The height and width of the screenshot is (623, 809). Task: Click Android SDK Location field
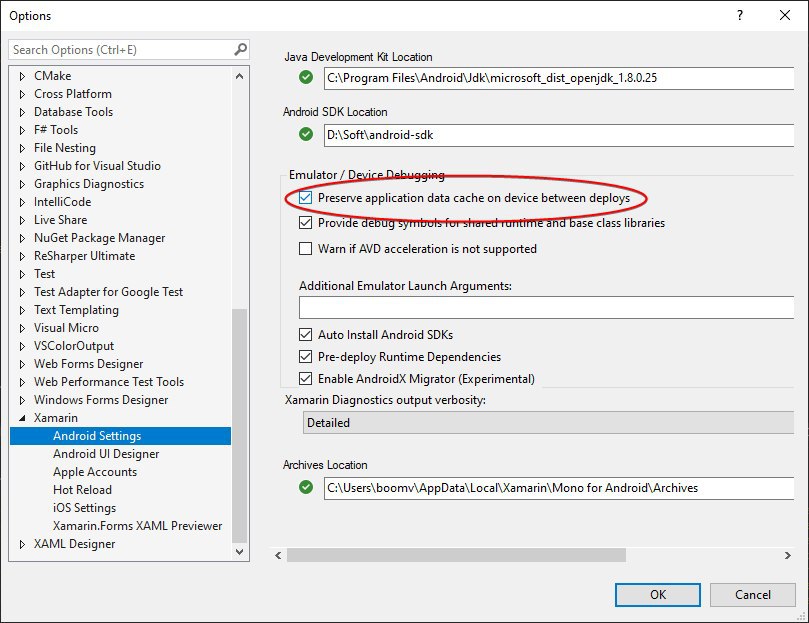[x=559, y=135]
